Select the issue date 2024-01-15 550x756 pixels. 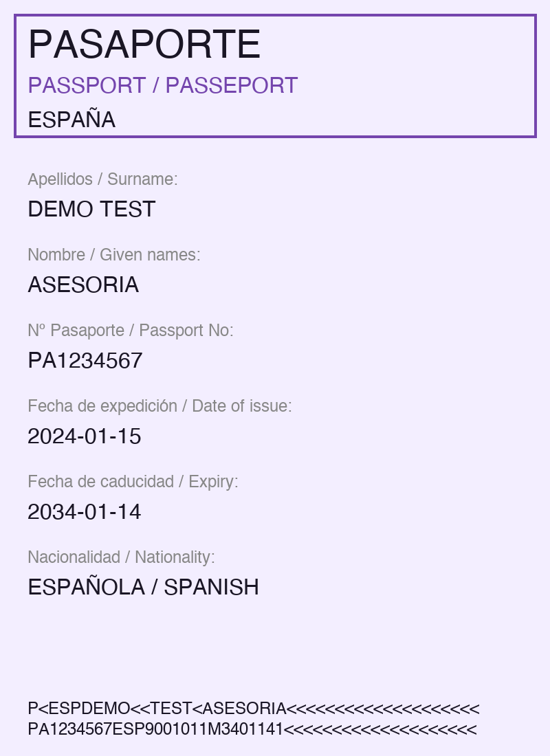click(85, 436)
